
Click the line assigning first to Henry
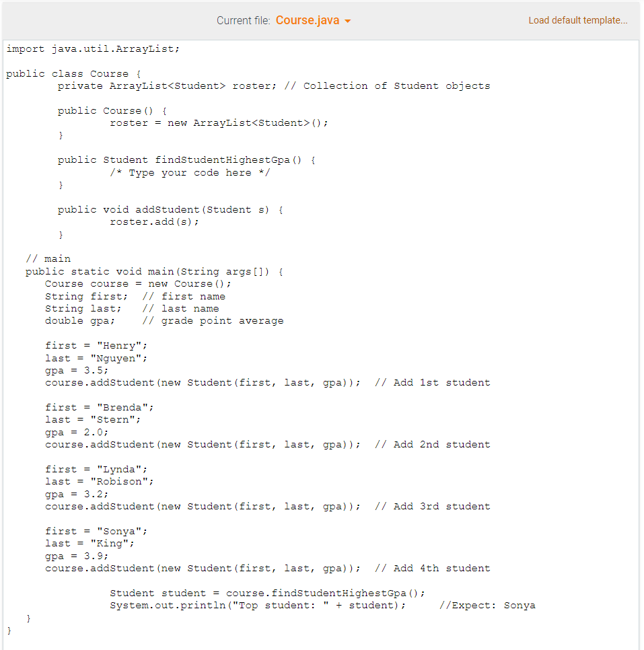(98, 345)
